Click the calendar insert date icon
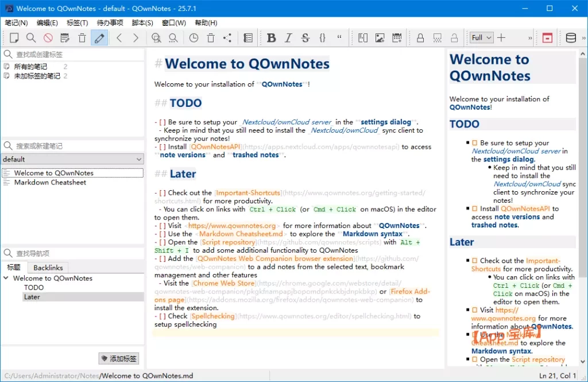Viewport: 588px width, 382px height. [x=397, y=38]
